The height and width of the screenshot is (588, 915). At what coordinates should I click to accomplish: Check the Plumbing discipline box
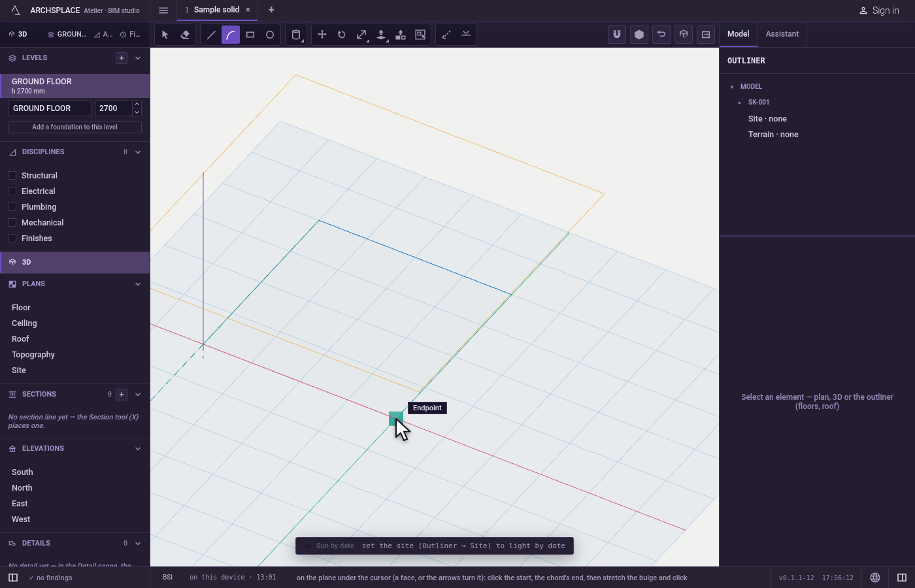point(12,207)
